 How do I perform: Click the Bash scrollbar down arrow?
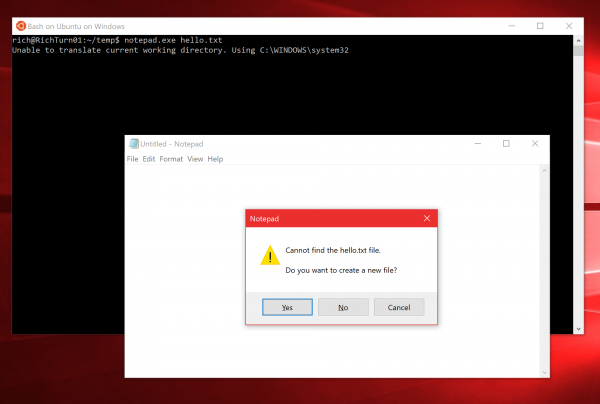pyautogui.click(x=579, y=329)
